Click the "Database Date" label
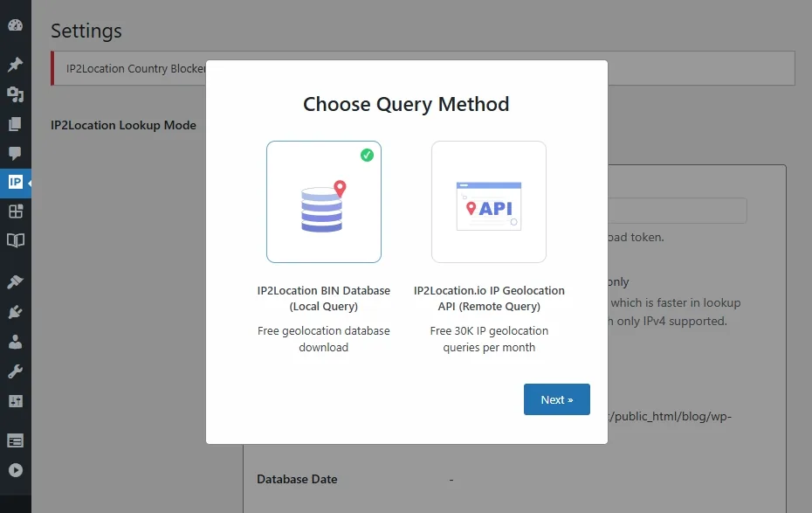812x513 pixels. pyautogui.click(x=297, y=479)
